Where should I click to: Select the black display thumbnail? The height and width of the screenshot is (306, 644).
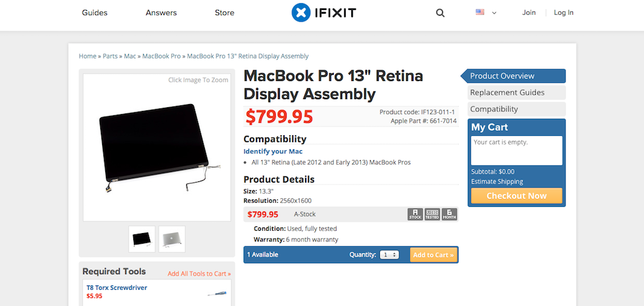tap(141, 239)
